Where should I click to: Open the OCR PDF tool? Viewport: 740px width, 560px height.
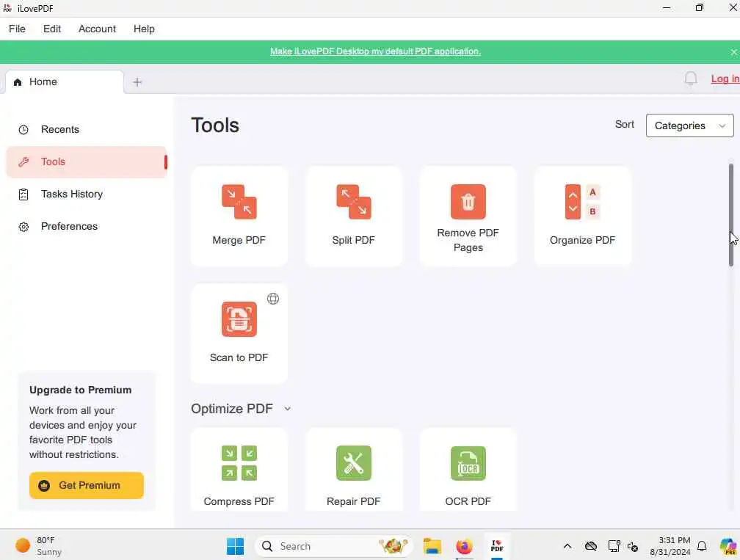[468, 470]
